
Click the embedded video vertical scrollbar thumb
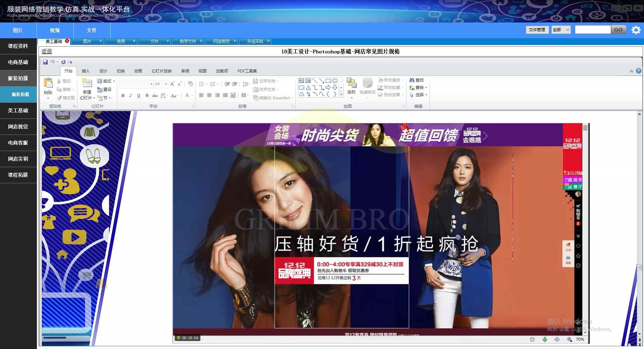coord(585,128)
